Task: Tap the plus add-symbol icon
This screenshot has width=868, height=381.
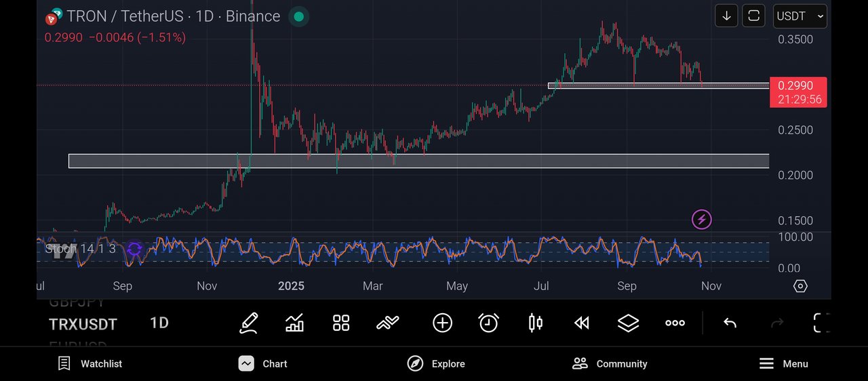Action: [x=442, y=323]
